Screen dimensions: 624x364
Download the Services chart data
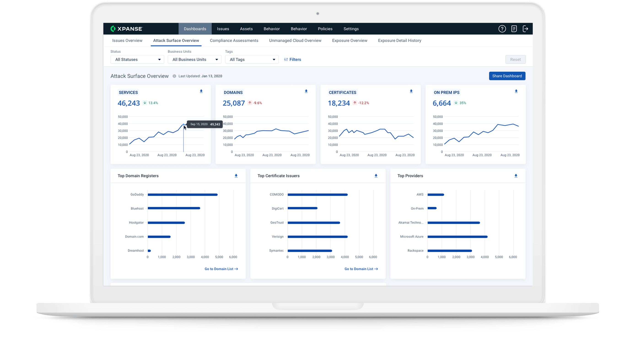(x=201, y=91)
